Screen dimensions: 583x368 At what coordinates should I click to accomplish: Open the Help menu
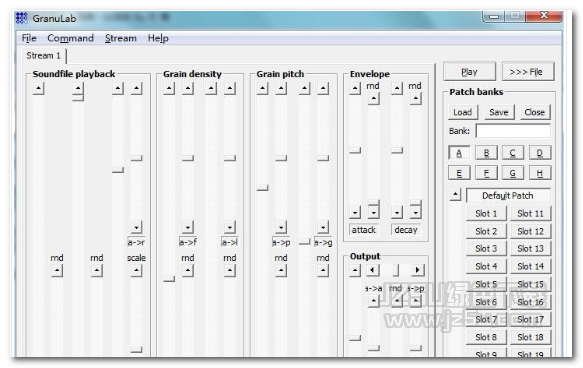pyautogui.click(x=158, y=38)
